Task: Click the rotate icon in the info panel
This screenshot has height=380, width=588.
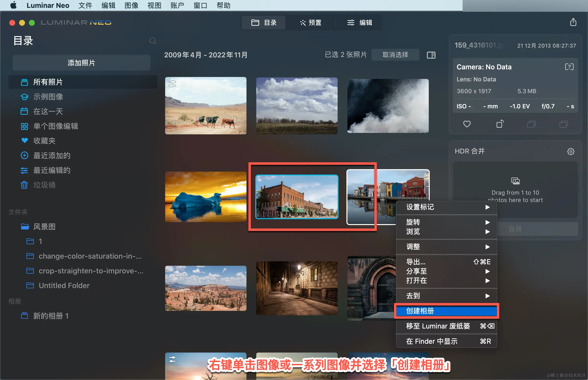Action: click(x=500, y=124)
